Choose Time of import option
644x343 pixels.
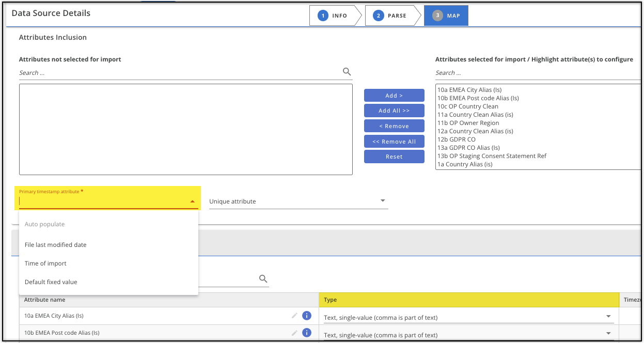pyautogui.click(x=46, y=263)
